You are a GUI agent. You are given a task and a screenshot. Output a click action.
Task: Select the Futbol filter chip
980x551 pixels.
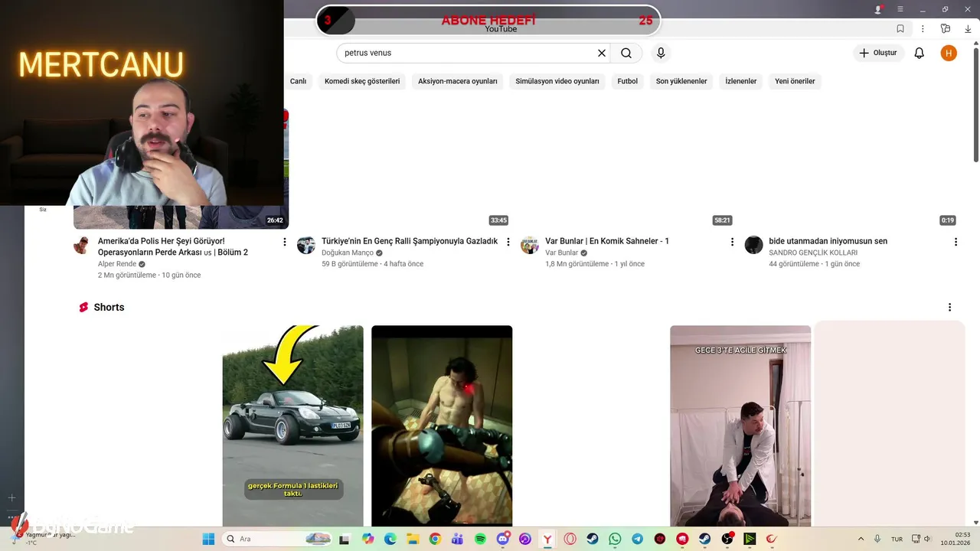628,81
